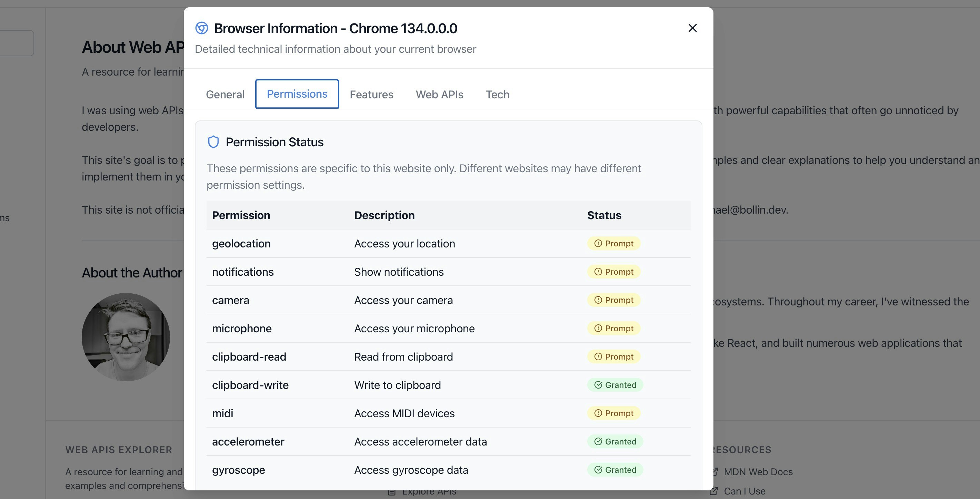Click the author photo on the About page
Viewport: 980px width, 499px height.
point(126,337)
